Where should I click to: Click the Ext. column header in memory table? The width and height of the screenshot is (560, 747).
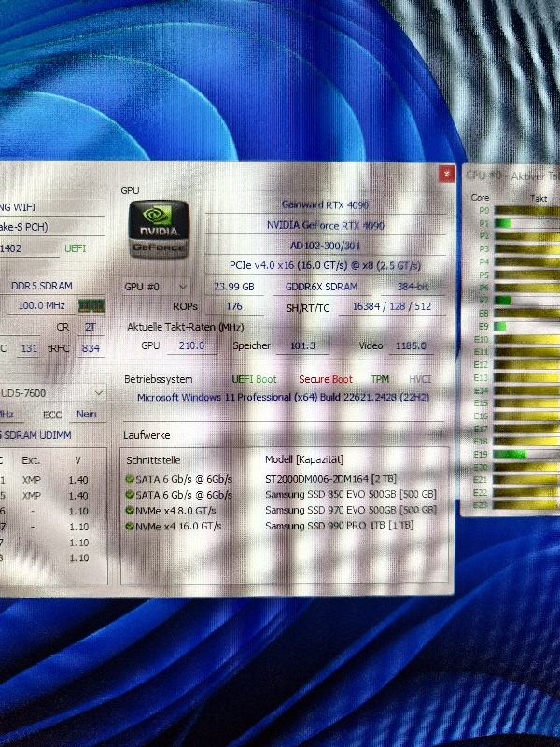(31, 460)
